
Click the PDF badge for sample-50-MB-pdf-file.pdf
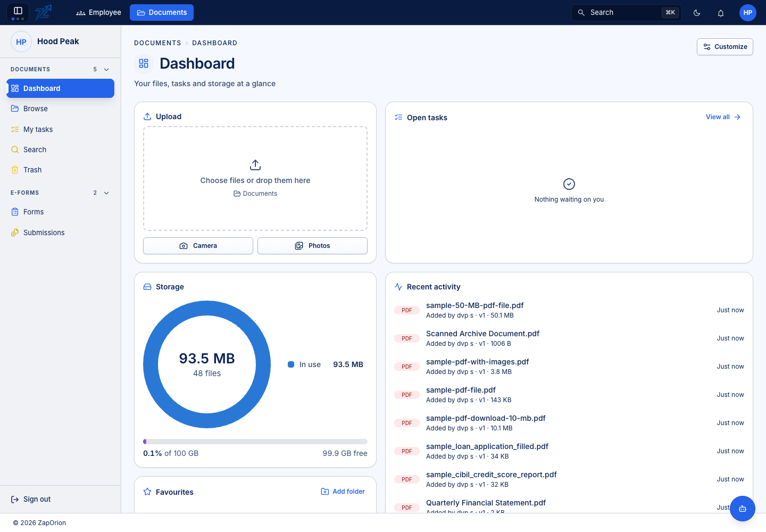pos(407,310)
